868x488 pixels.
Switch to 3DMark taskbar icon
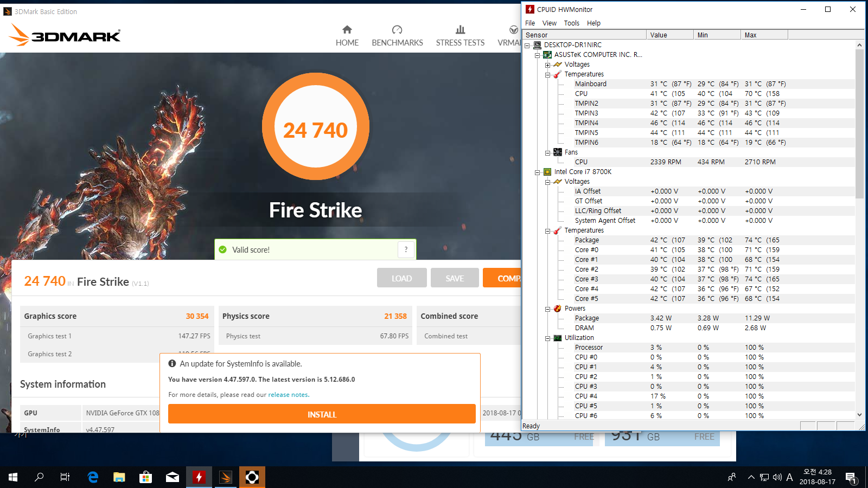[226, 477]
